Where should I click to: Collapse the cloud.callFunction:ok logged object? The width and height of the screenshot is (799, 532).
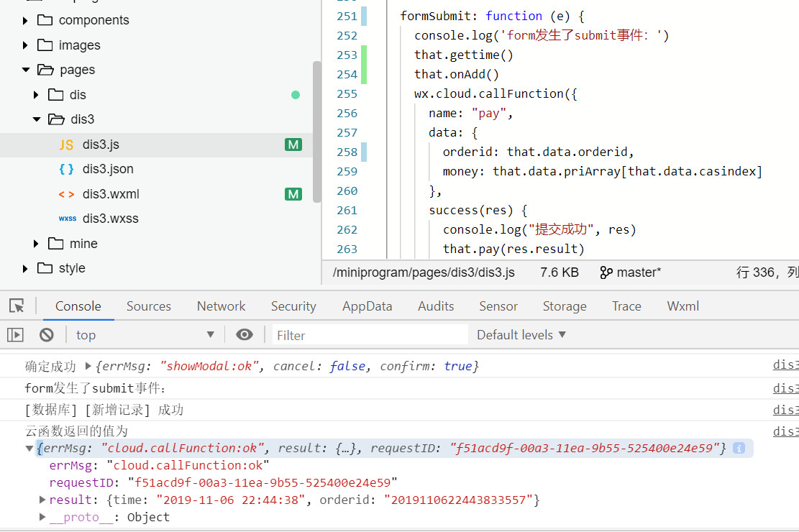point(29,449)
